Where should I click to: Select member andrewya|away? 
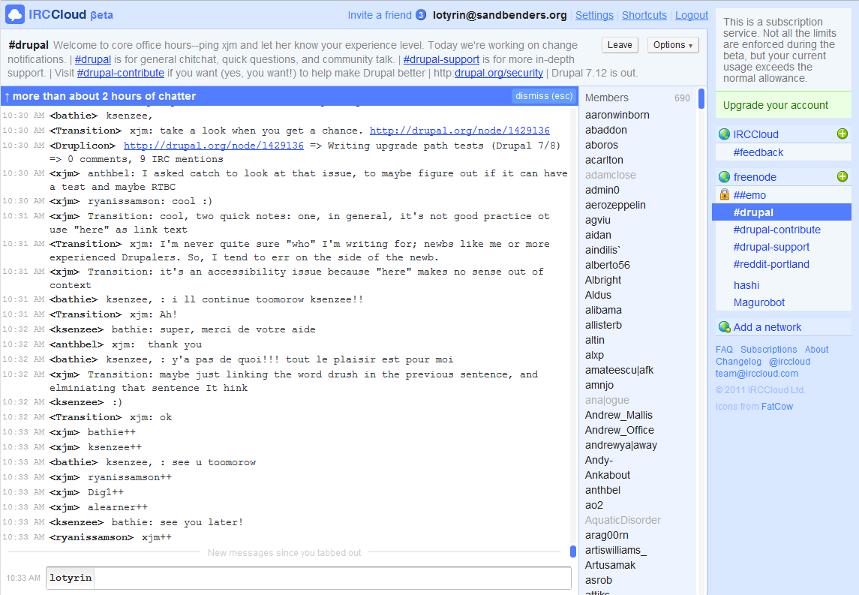(621, 445)
